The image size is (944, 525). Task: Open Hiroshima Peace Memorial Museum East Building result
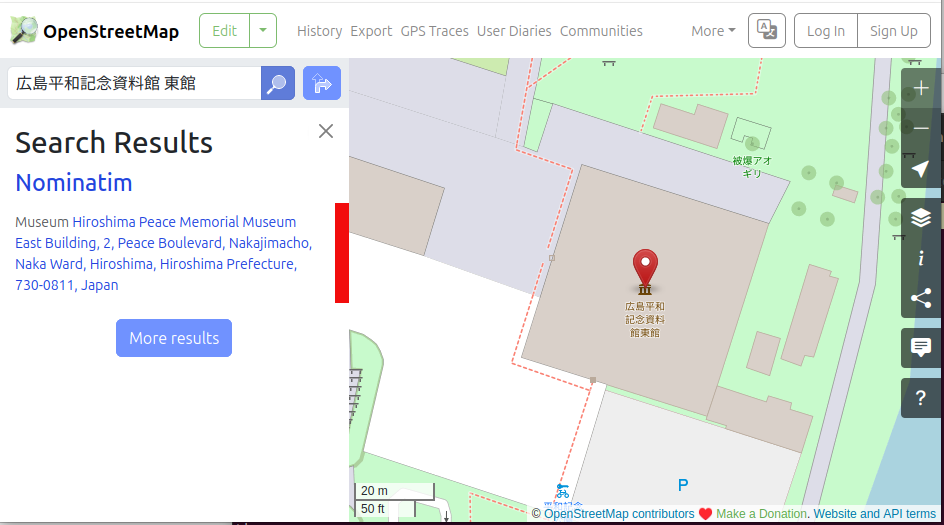[x=163, y=253]
